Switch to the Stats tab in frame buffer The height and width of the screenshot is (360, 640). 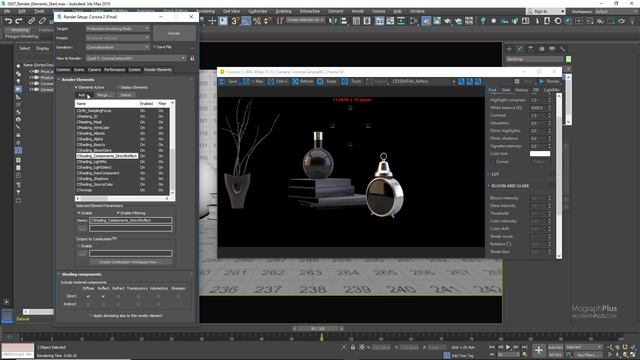point(506,90)
